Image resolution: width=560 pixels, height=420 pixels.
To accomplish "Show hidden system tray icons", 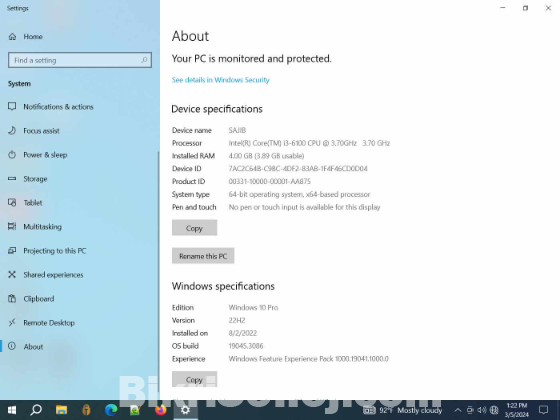I will (458, 410).
